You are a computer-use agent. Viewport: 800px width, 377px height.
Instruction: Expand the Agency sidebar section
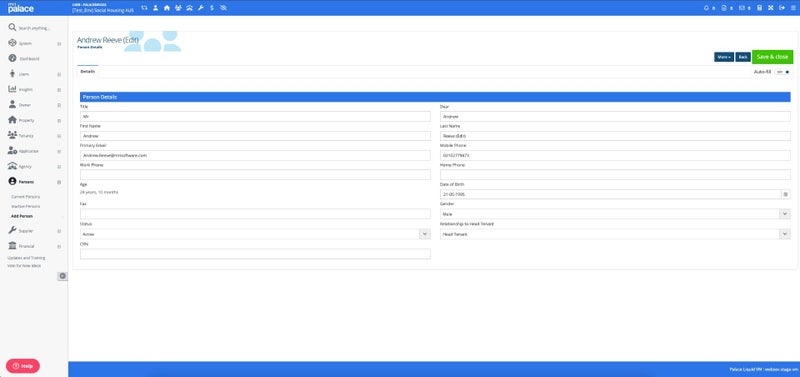coord(59,167)
